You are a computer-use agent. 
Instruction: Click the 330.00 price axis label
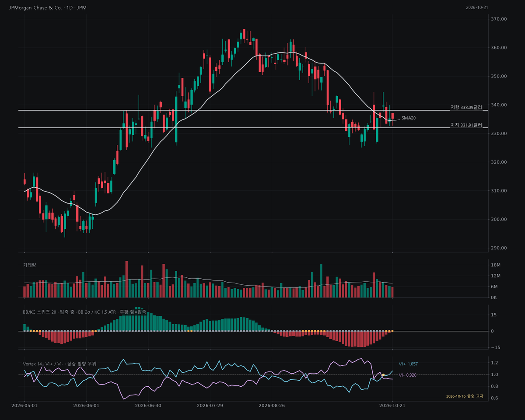click(x=499, y=133)
